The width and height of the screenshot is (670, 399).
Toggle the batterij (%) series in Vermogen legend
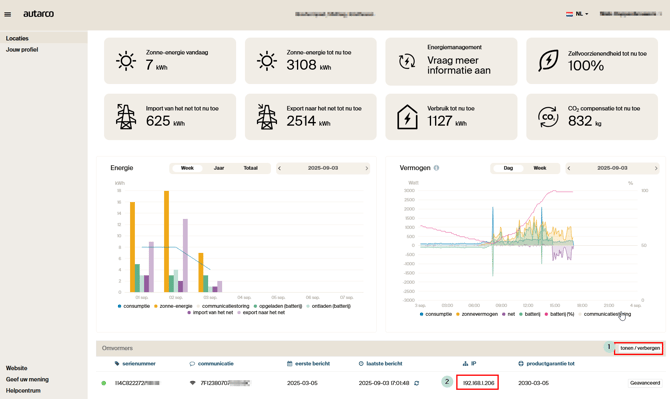point(559,314)
